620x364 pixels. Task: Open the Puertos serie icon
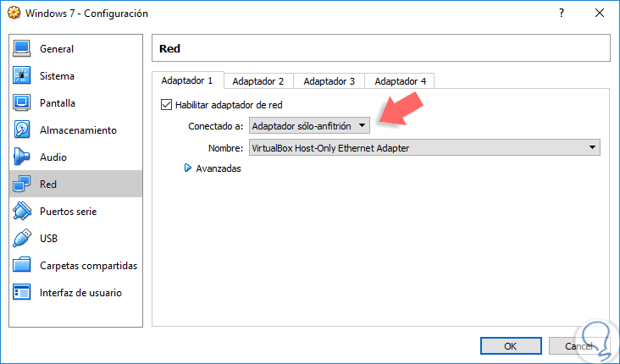pos(22,212)
